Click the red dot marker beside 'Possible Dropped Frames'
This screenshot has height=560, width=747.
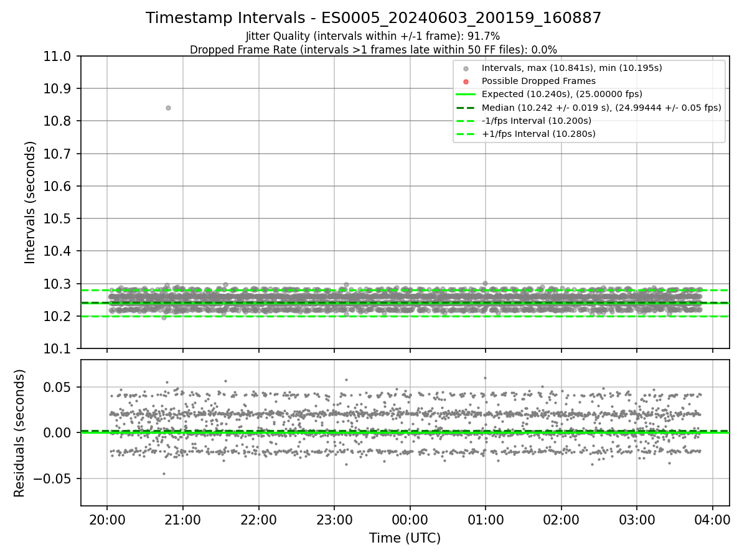point(466,81)
